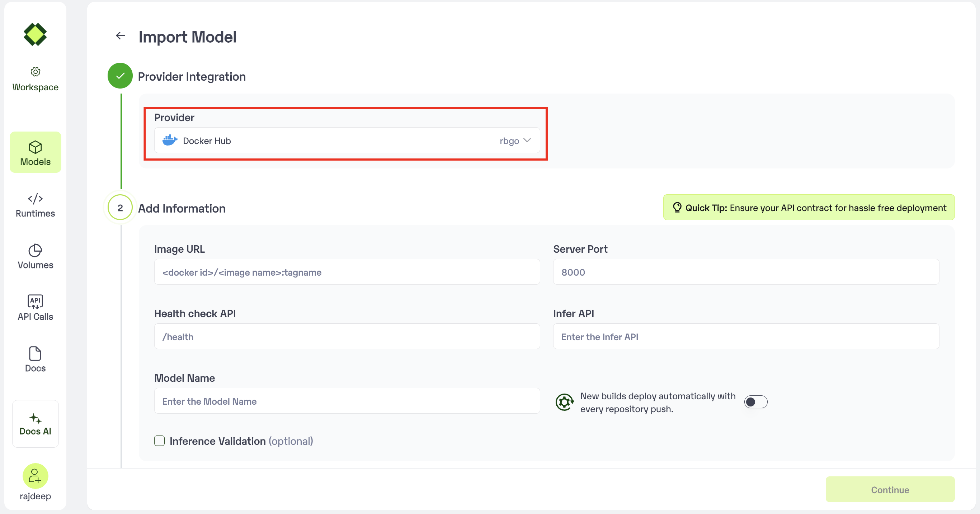Image resolution: width=980 pixels, height=514 pixels.
Task: Click the step 2 Add Information circle
Action: tap(120, 208)
